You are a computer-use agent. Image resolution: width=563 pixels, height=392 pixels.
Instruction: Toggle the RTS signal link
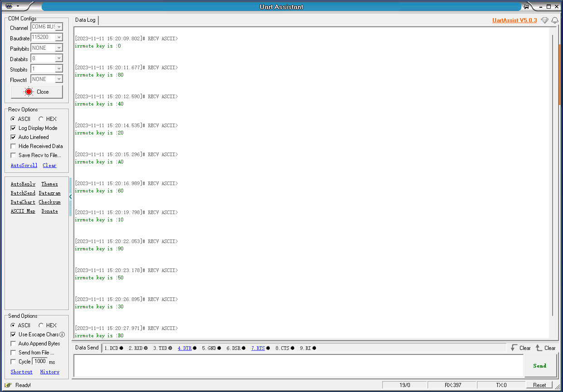258,348
